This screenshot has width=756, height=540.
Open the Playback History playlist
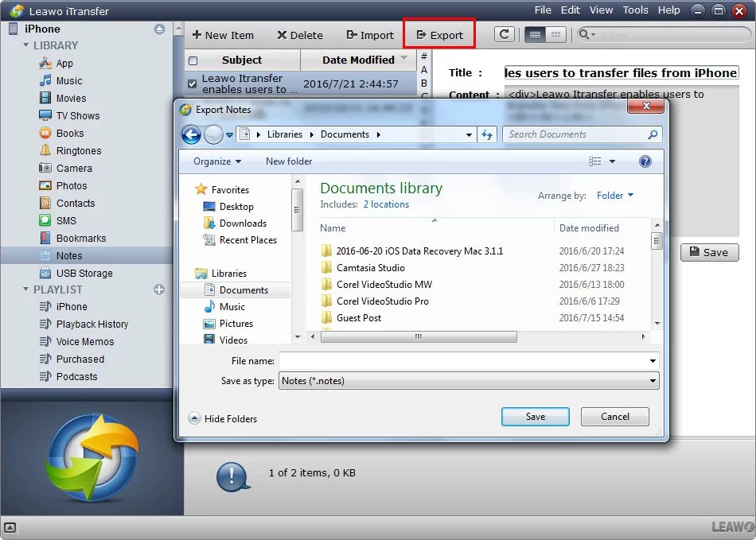click(x=92, y=324)
